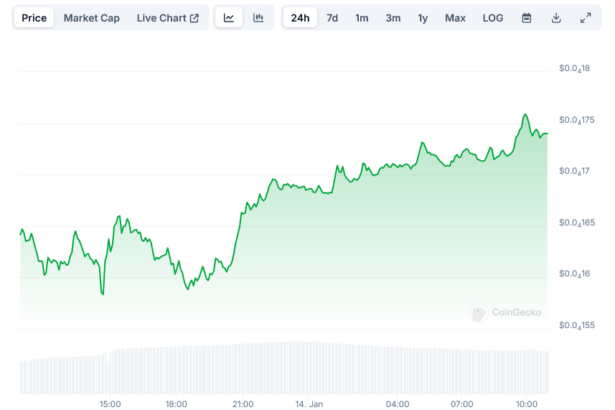Open the calendar date range picker
The width and height of the screenshot is (615, 410).
click(527, 18)
